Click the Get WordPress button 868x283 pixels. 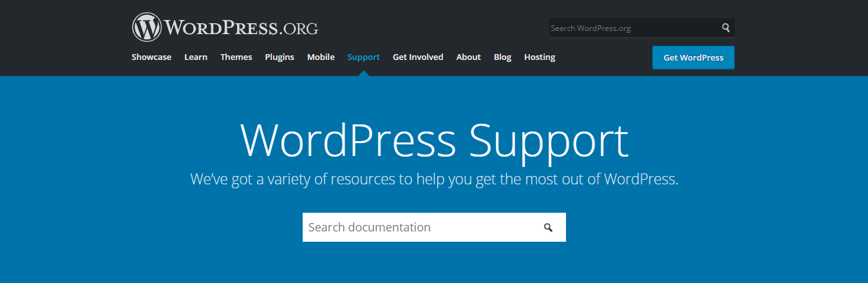click(x=693, y=57)
